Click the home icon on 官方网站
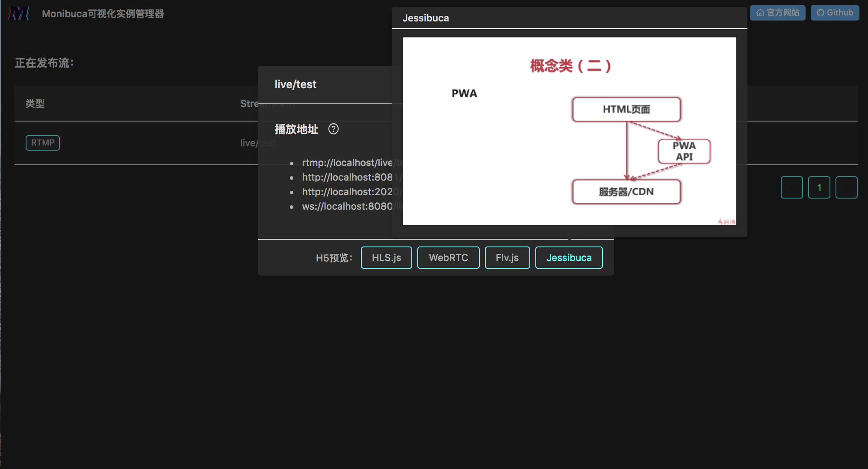Screen dimensions: 868x469 point(760,13)
